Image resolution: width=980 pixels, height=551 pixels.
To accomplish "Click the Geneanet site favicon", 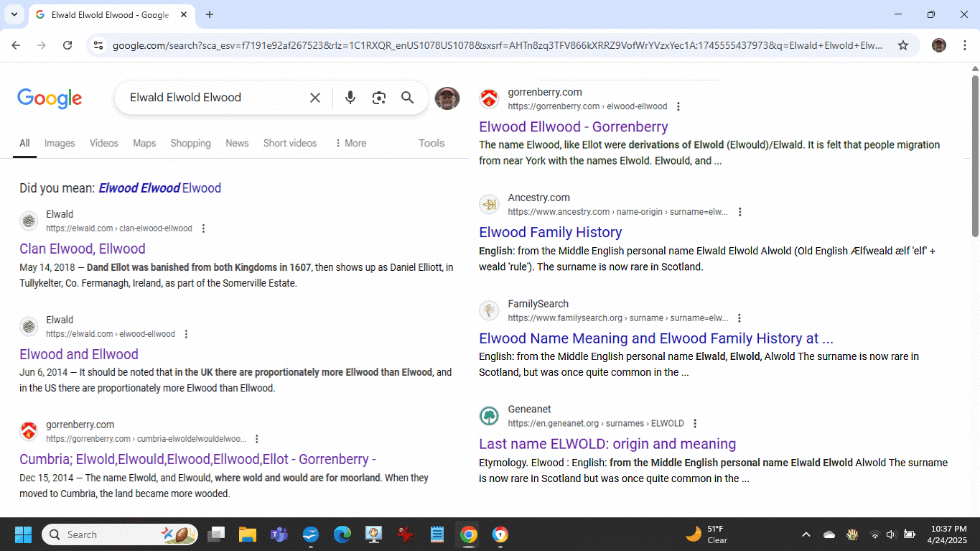I will 489,416.
